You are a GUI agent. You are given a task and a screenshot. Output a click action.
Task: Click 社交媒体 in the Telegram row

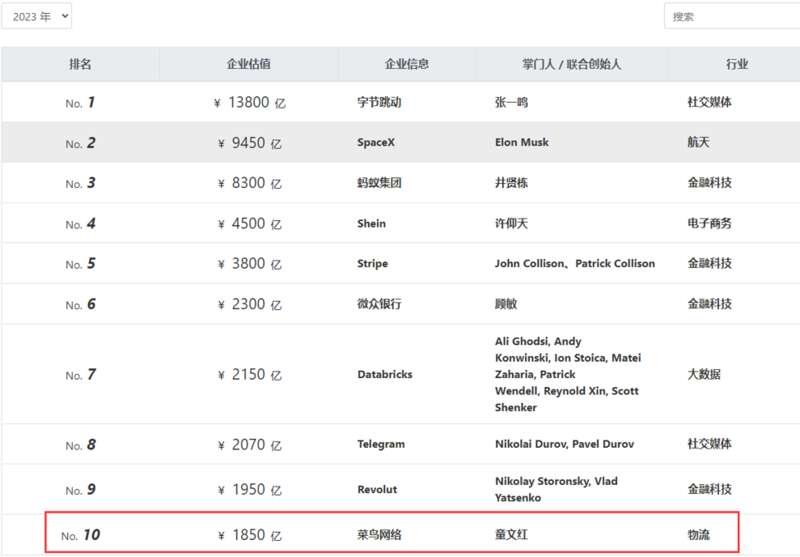709,444
